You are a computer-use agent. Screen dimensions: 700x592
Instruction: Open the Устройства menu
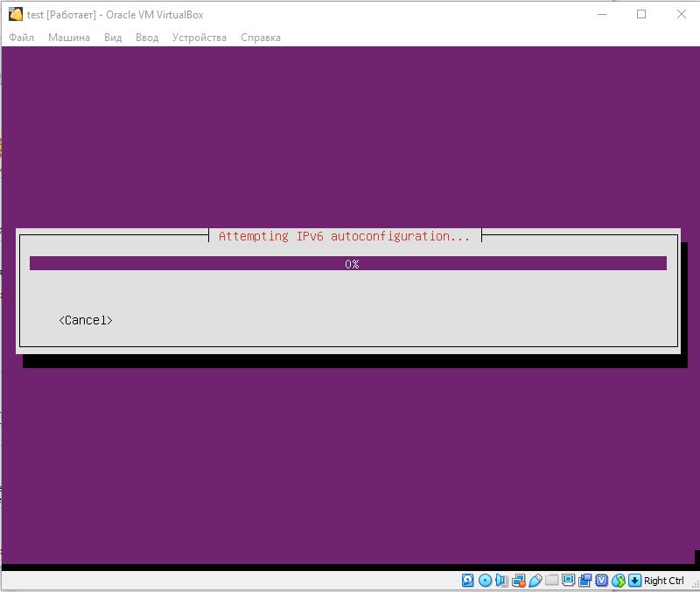(x=199, y=38)
